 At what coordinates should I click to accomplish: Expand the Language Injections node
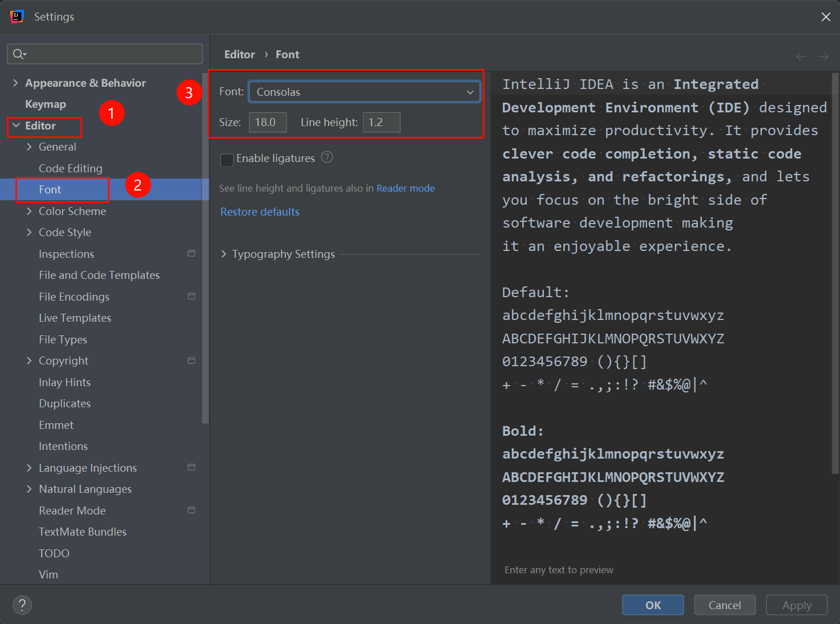pyautogui.click(x=29, y=468)
